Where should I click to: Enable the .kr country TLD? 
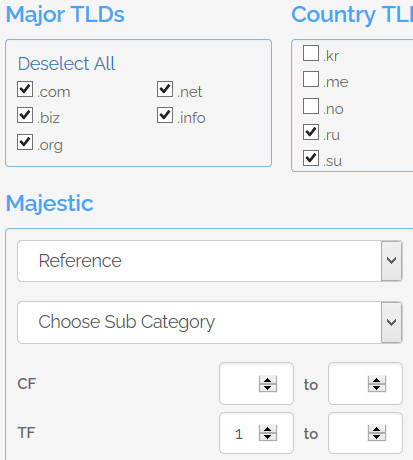tap(311, 53)
